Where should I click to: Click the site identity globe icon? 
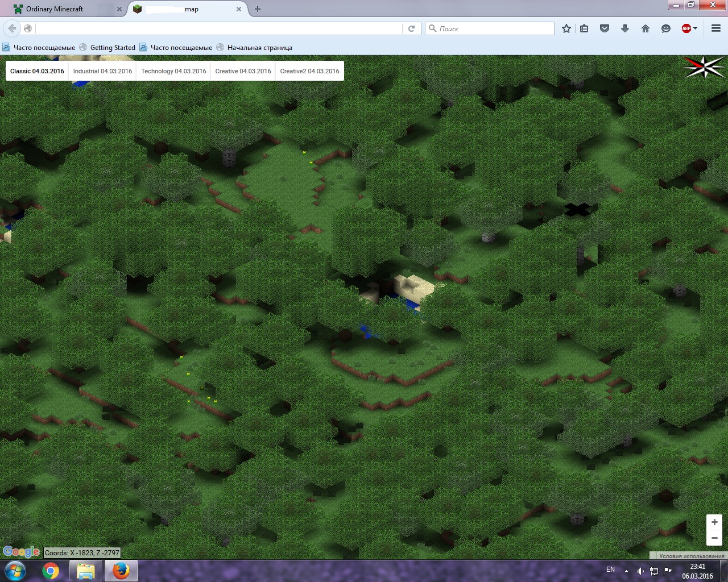click(28, 28)
